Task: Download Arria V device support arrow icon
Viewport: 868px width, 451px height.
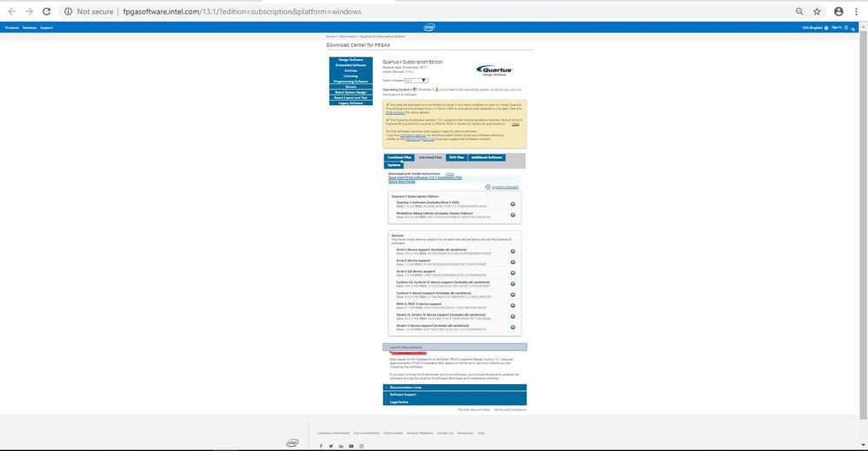Action: coord(513,262)
